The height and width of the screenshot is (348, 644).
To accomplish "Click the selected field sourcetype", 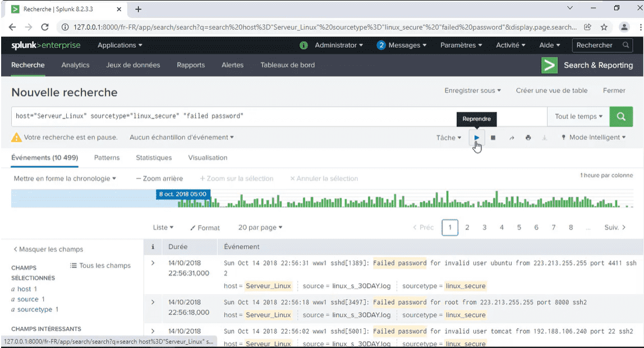I will click(35, 309).
